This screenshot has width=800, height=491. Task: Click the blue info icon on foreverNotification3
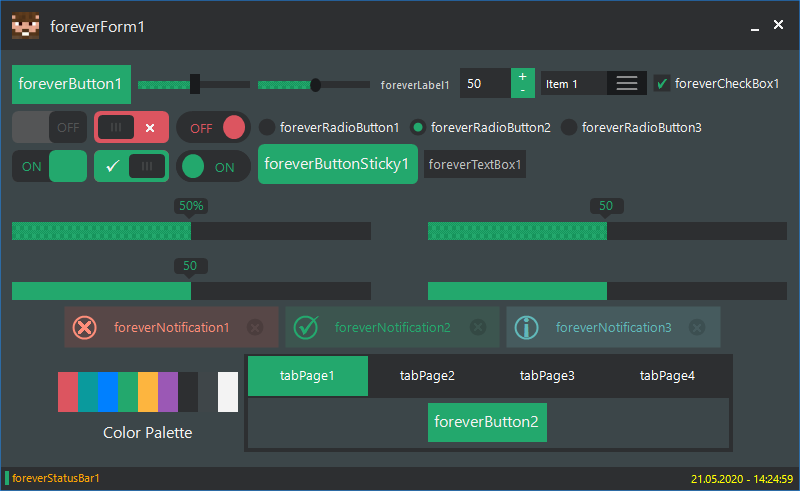point(527,327)
